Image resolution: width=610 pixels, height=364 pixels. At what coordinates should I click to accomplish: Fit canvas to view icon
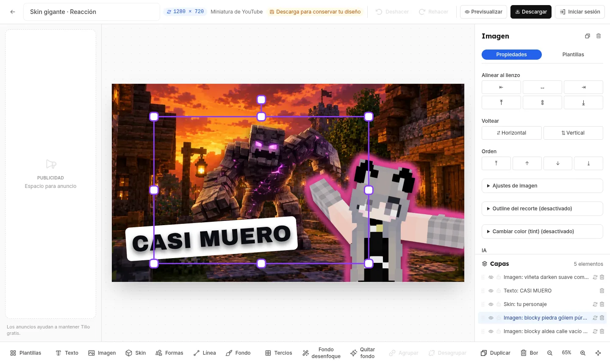pyautogui.click(x=598, y=353)
